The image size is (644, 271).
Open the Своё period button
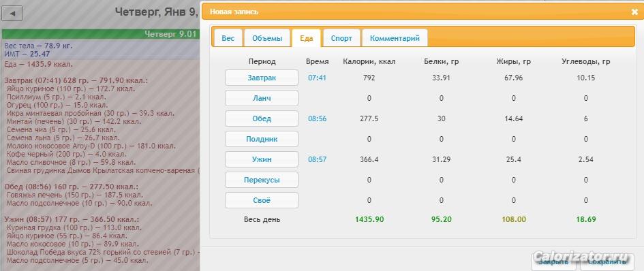pos(262,200)
